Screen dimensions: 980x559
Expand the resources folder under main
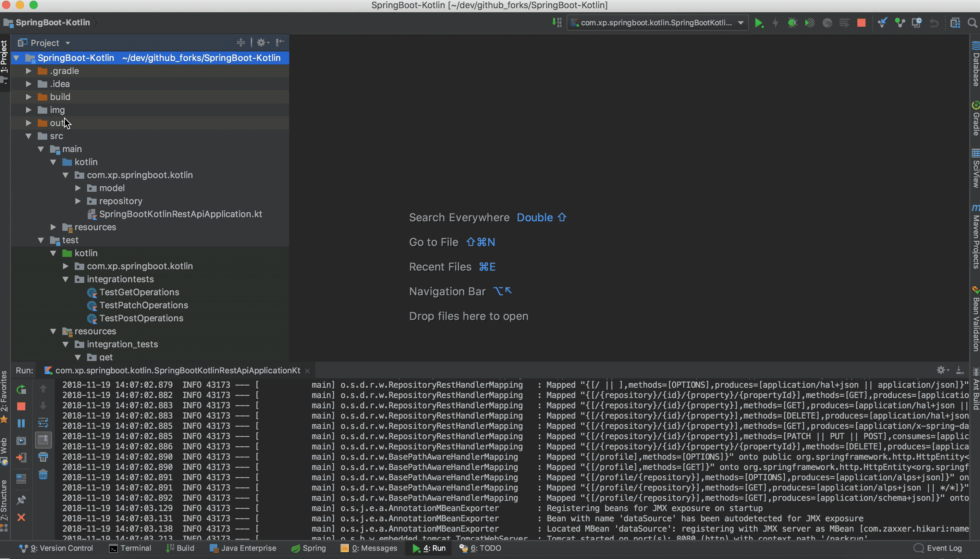(53, 227)
